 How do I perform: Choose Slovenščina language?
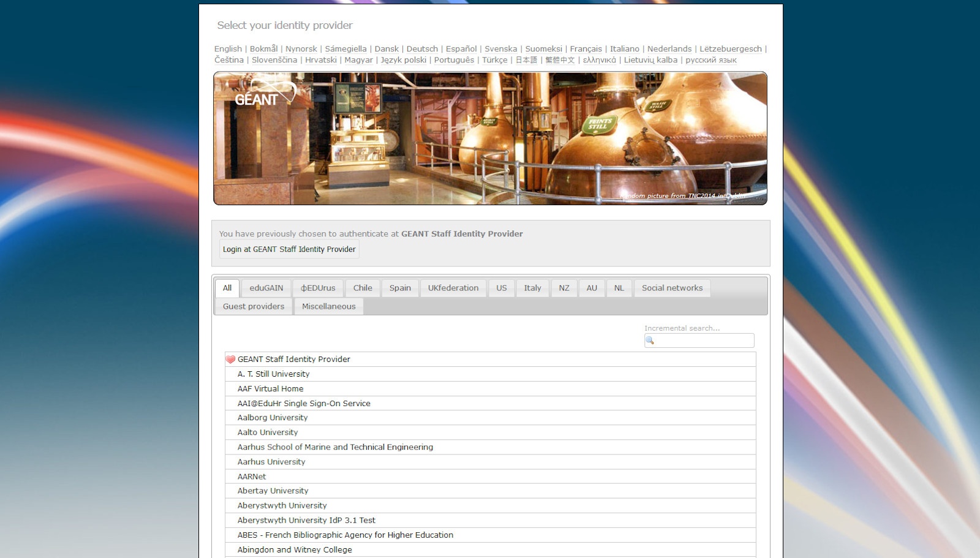[274, 60]
